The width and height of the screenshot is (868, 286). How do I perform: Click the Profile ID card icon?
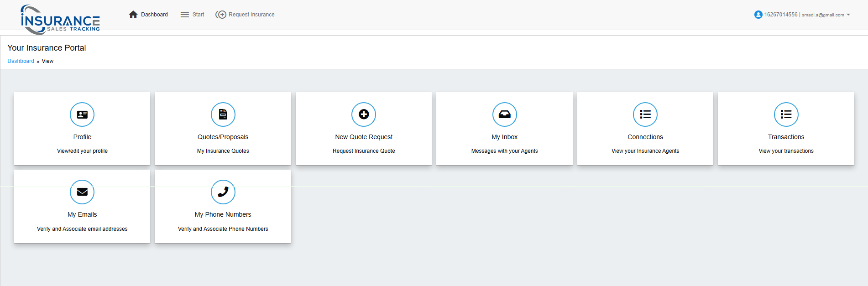coord(82,114)
